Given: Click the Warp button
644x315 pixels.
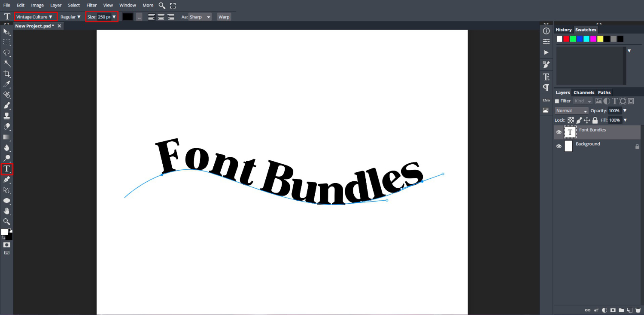Looking at the screenshot, I should pyautogui.click(x=224, y=17).
